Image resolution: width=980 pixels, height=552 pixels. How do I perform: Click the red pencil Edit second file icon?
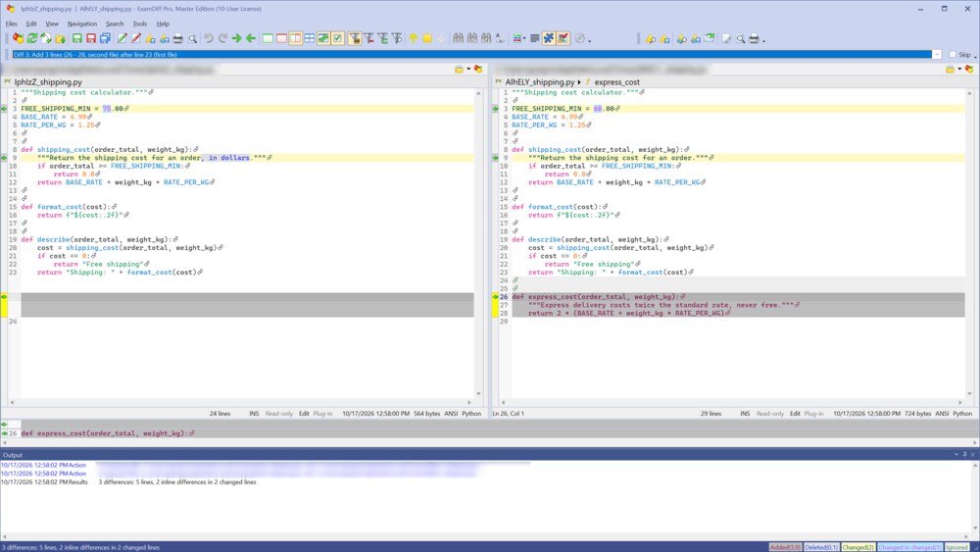tap(136, 39)
